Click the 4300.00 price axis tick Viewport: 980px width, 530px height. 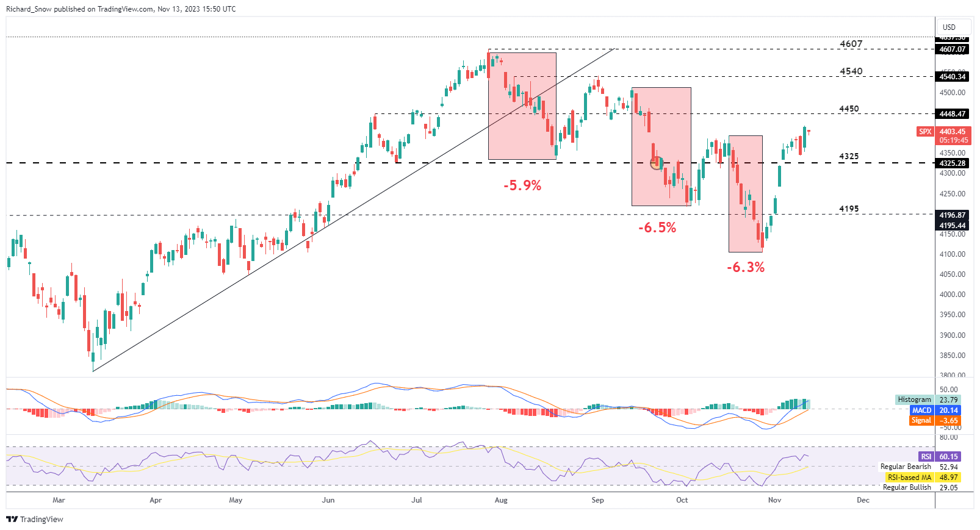pyautogui.click(x=953, y=173)
